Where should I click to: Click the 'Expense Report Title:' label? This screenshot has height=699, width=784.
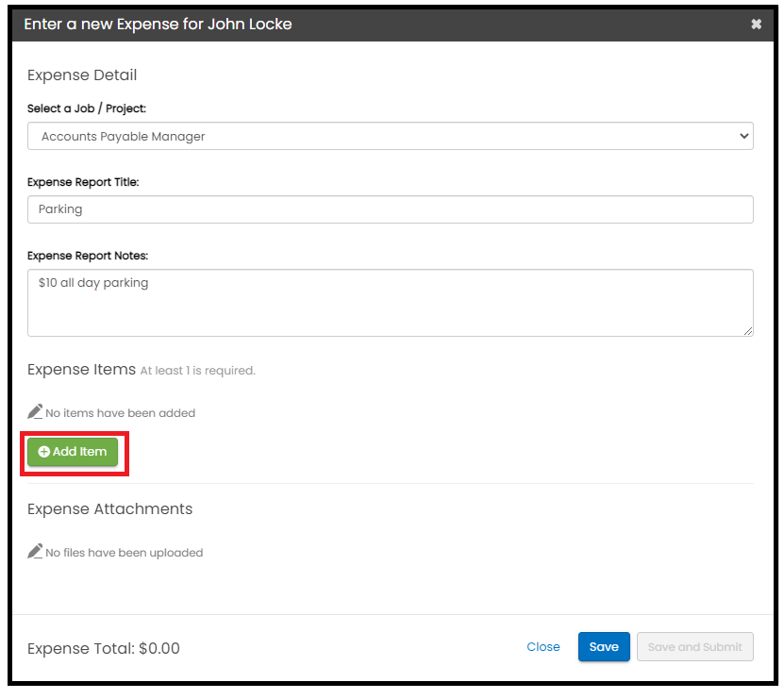(83, 182)
